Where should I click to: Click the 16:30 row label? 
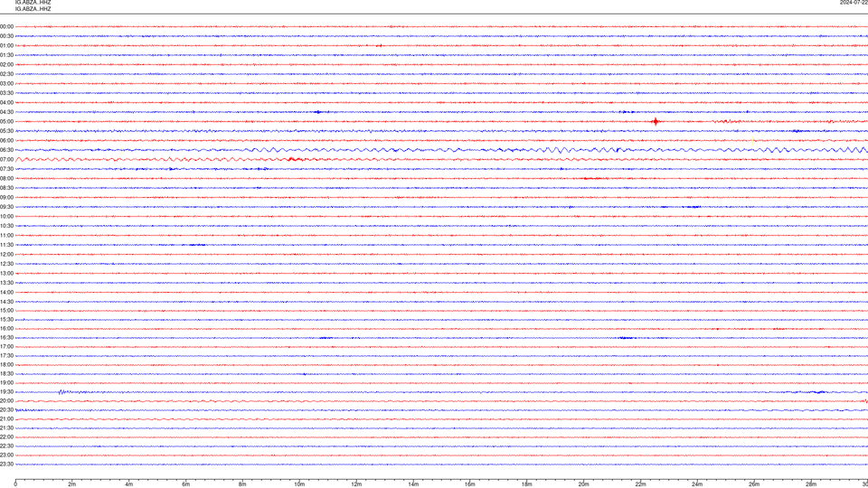(x=6, y=338)
